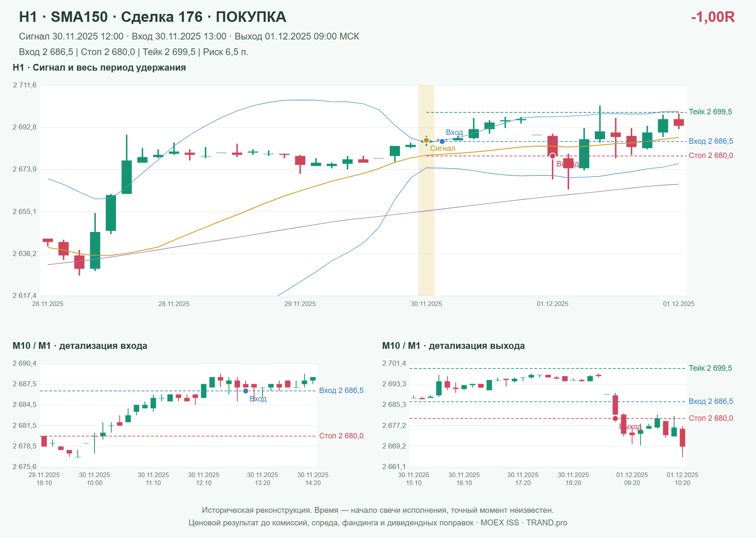Viewport: 756px width, 538px height.
Task: Click heading 'H1 · Сигнал и весь период удержания'
Action: (x=99, y=68)
